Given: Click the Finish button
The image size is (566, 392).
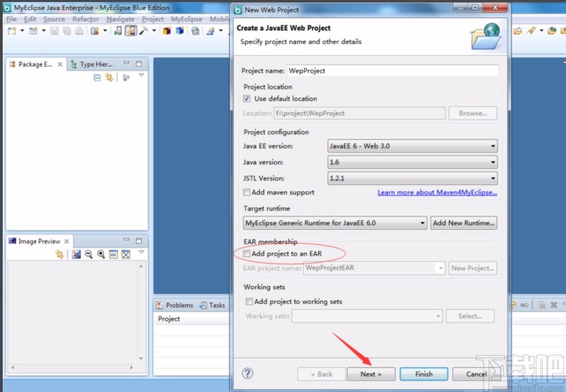Looking at the screenshot, I should 424,374.
